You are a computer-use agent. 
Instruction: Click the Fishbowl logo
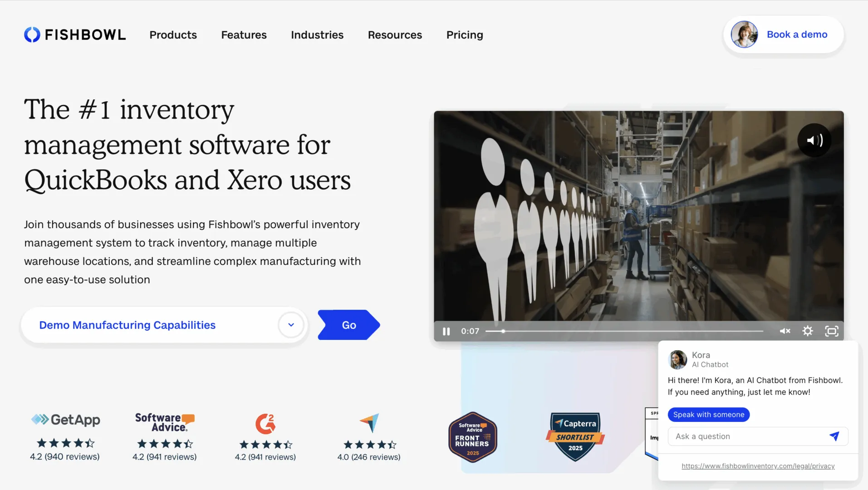[75, 34]
